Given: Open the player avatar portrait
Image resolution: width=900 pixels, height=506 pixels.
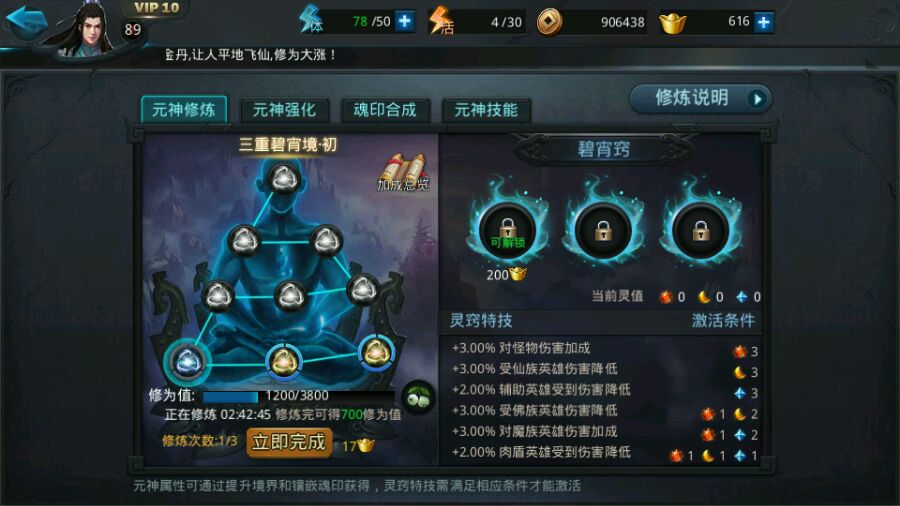Looking at the screenshot, I should pyautogui.click(x=87, y=30).
